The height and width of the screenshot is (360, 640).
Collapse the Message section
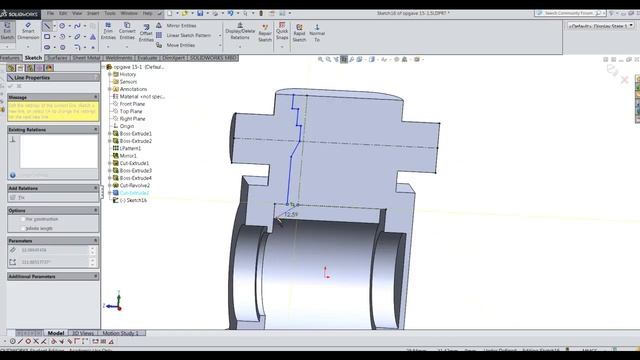pos(96,97)
